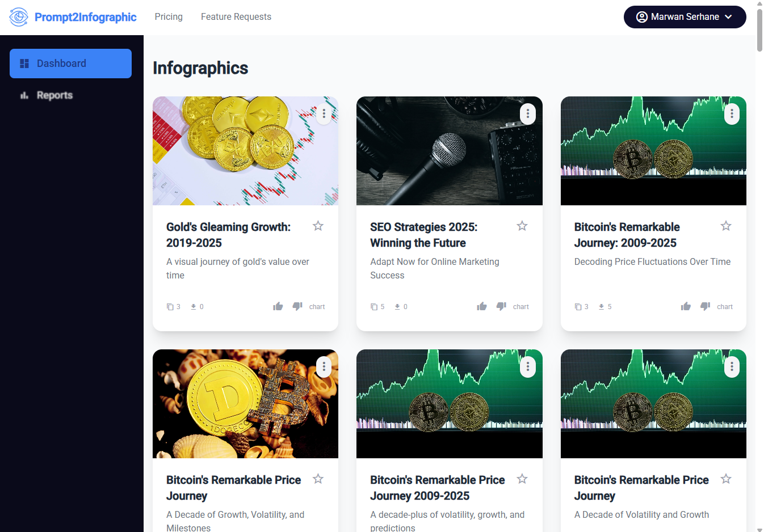The width and height of the screenshot is (764, 532).
Task: View the chart for Gold's Gleaming Growth
Action: 317,306
